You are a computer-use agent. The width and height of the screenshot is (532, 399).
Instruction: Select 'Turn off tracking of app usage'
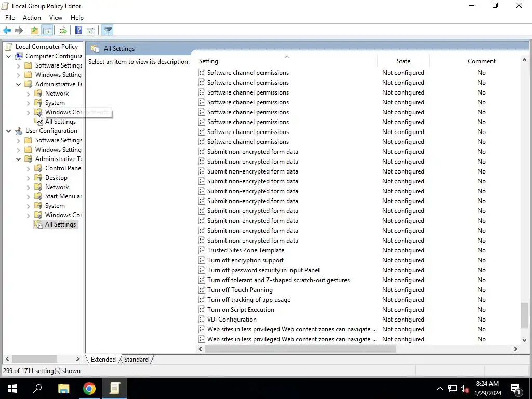249,300
